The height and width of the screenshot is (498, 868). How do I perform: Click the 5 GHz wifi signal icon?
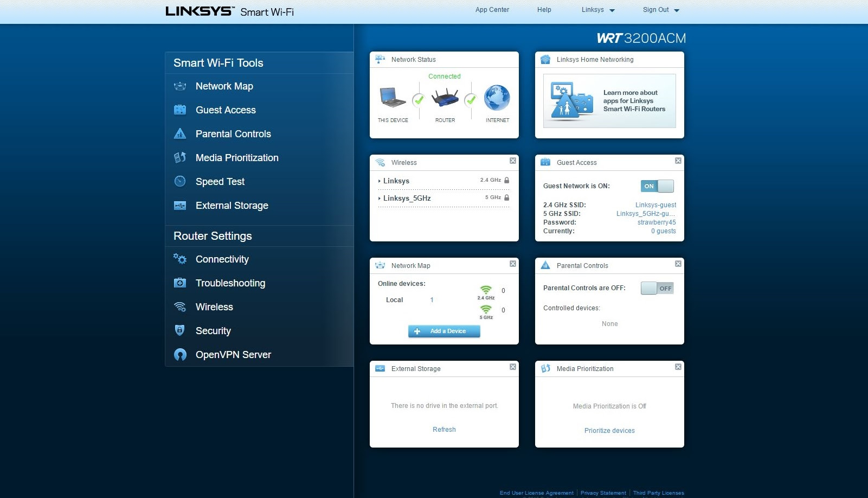486,309
